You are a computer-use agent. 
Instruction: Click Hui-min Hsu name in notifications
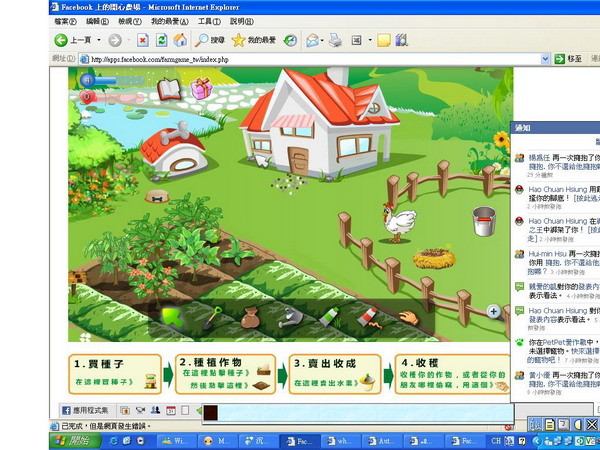point(548,254)
